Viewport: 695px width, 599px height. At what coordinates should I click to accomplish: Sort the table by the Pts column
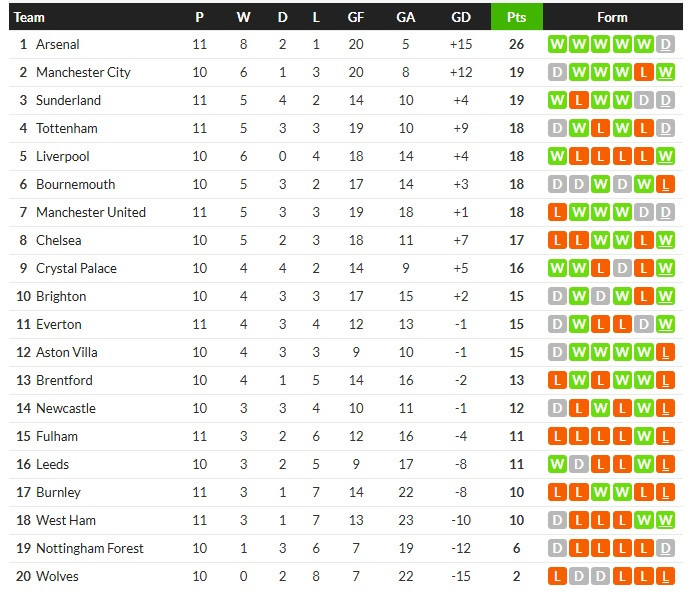point(516,17)
